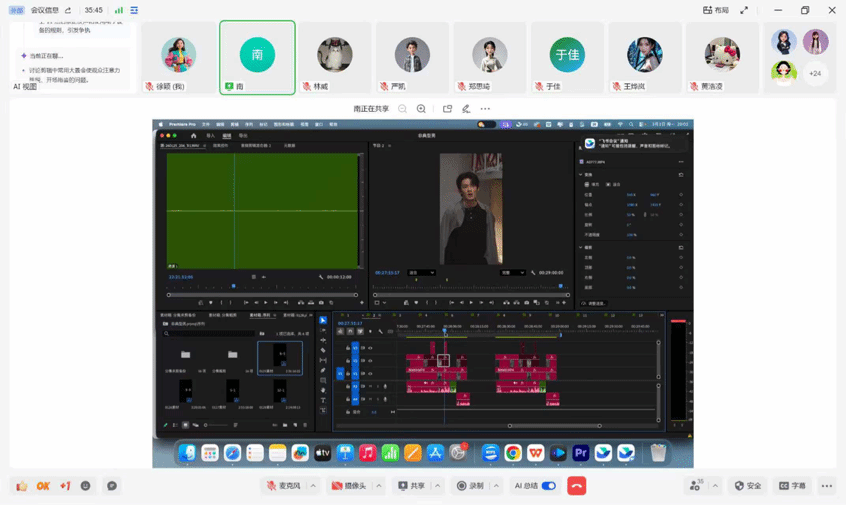Open the participants list icon
This screenshot has width=846, height=505.
pos(695,486)
